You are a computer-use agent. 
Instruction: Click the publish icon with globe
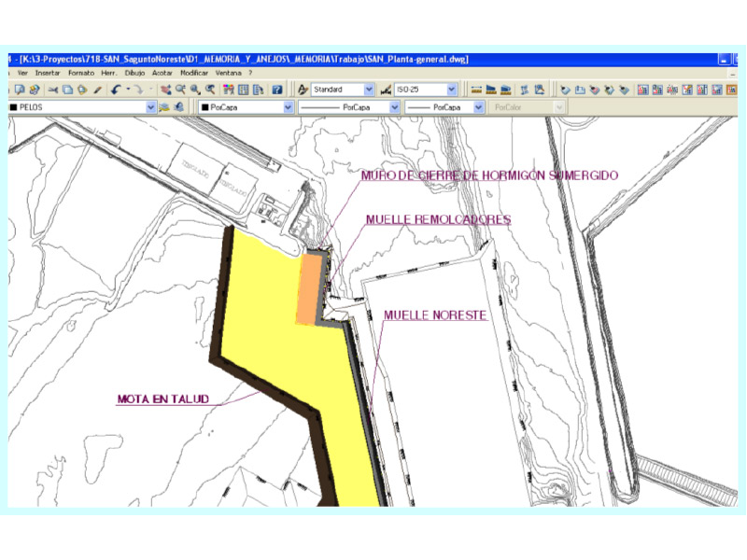[x=35, y=90]
